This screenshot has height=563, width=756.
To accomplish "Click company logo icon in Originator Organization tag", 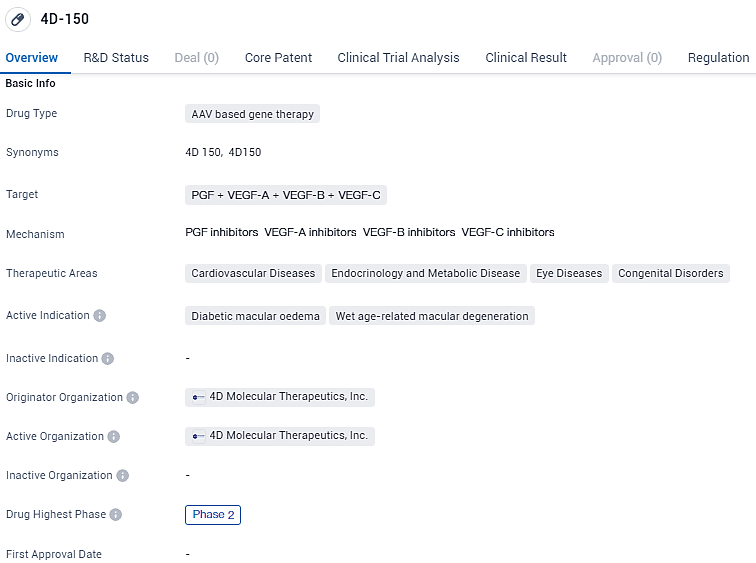I will pyautogui.click(x=198, y=397).
